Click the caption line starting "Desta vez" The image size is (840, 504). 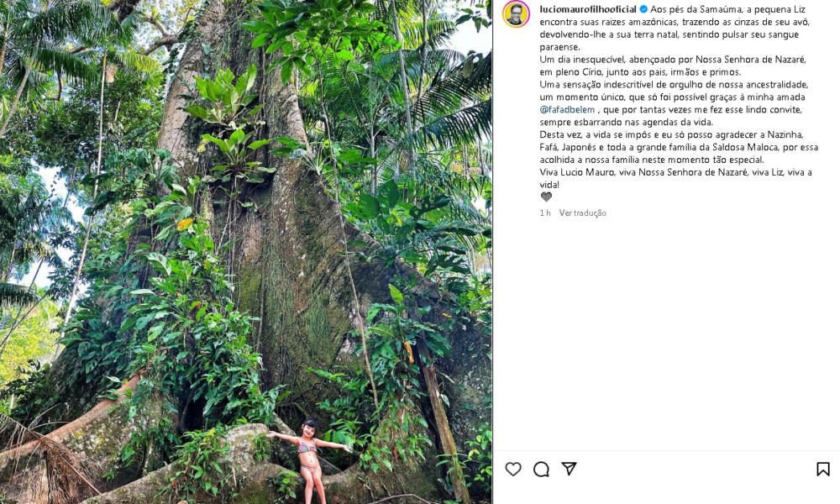672,134
